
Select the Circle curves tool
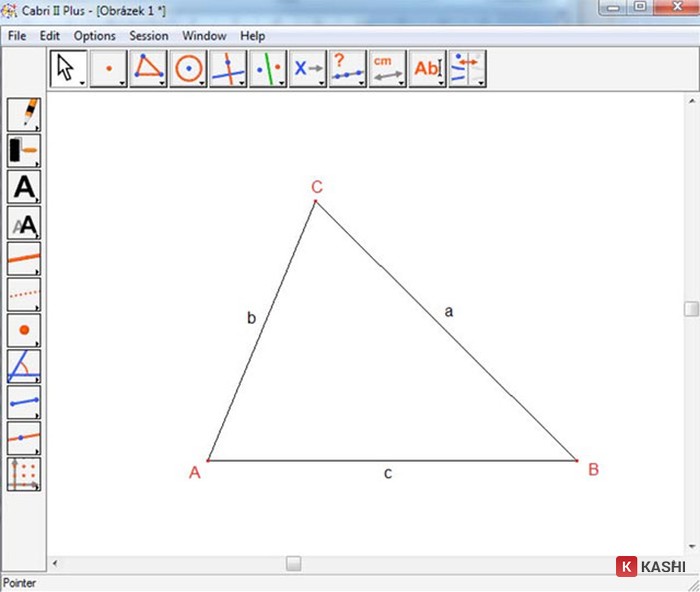188,69
